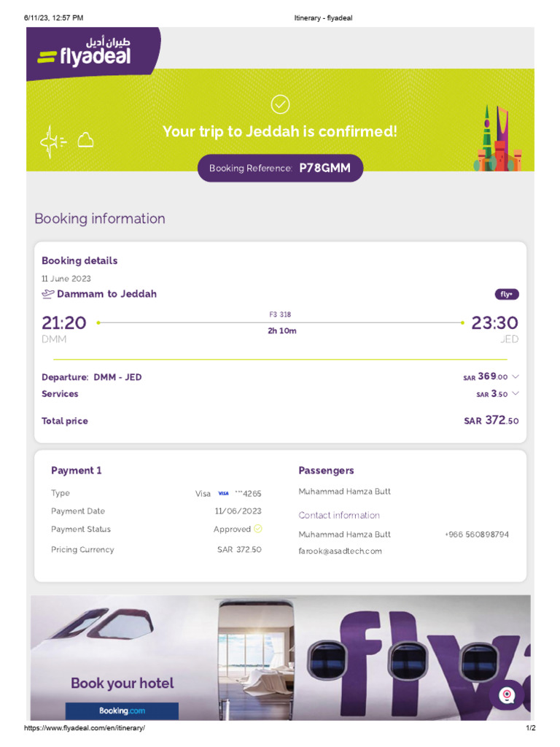Screen dimensions: 560x747
Task: Click the Contact information heading
Action: (339, 515)
